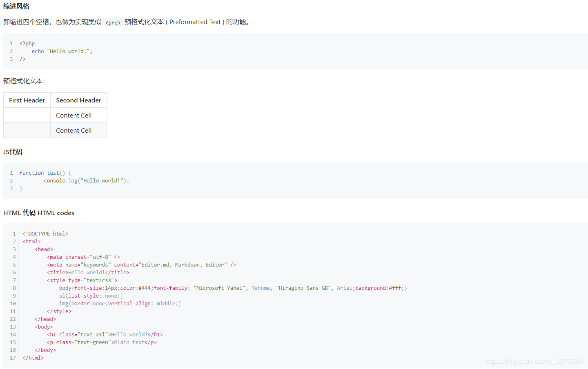
Task: Click the closing '</body>' line
Action: pos(45,350)
